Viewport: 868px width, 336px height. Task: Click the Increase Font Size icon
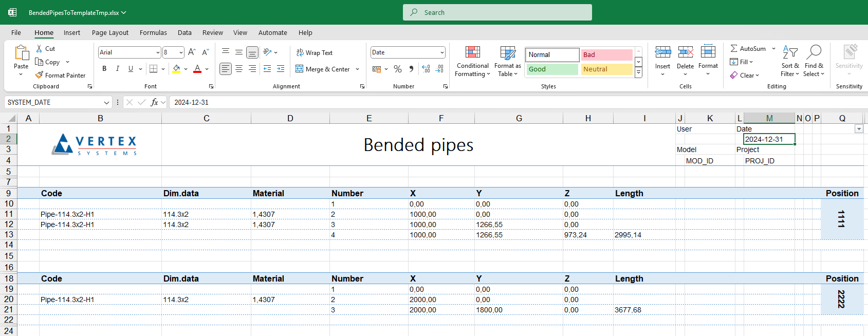pos(192,52)
